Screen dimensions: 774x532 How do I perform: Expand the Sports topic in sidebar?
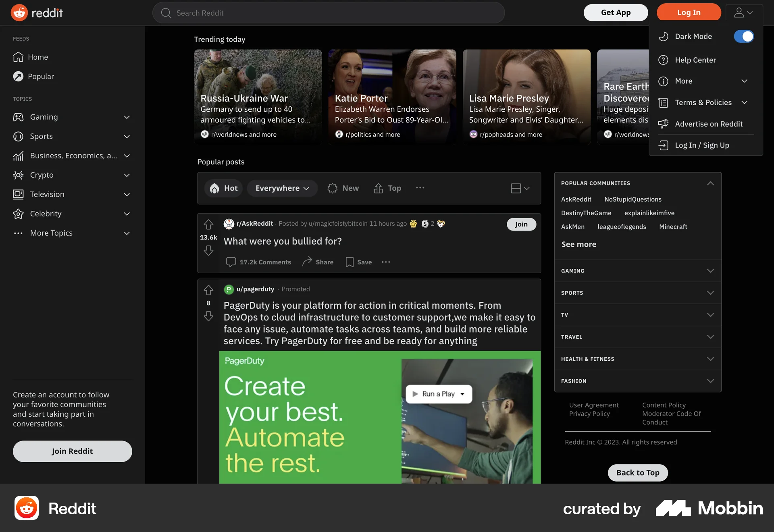coord(127,136)
